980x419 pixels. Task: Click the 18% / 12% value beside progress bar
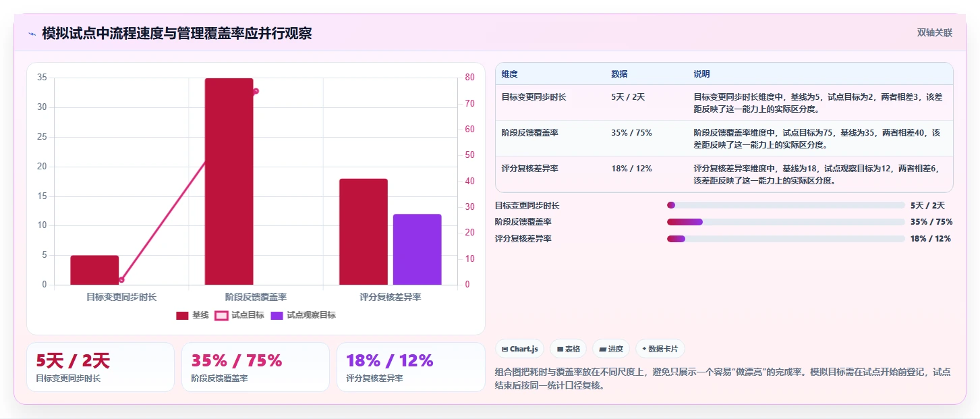tap(931, 239)
